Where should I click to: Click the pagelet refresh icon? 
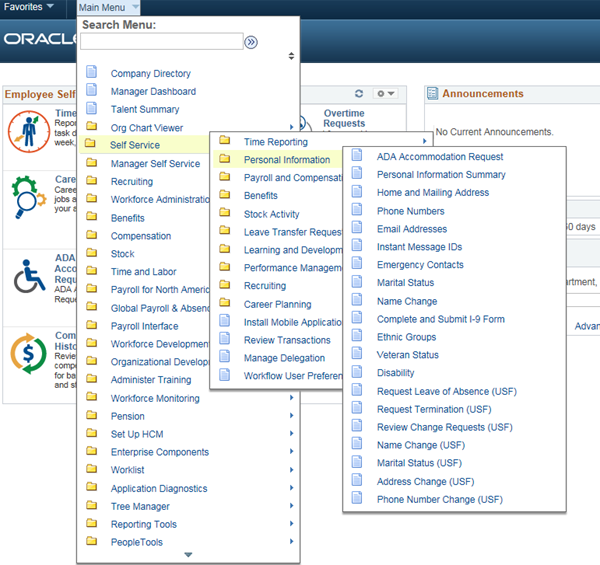tap(358, 94)
